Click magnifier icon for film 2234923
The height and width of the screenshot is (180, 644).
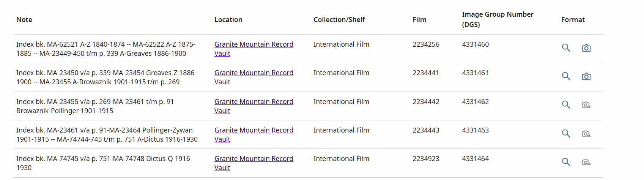566,162
